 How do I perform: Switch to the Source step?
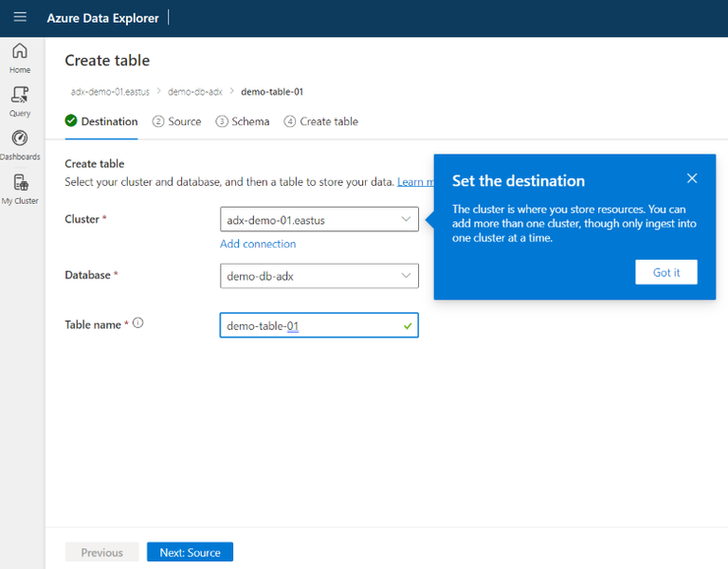[177, 121]
